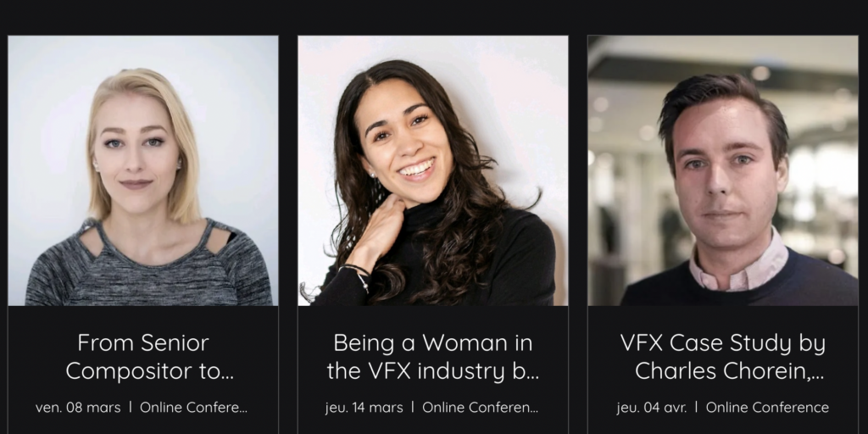The width and height of the screenshot is (868, 434).
Task: Open the "From Senior" title line
Action: [142, 343]
